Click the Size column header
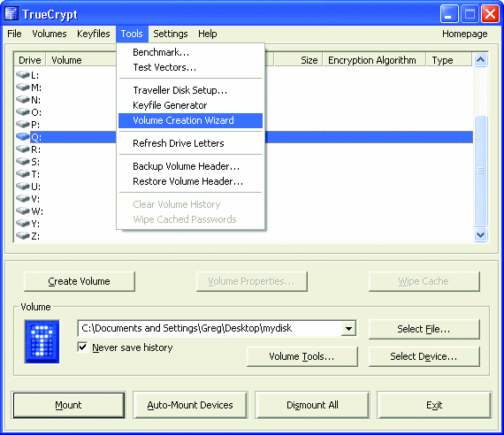 click(x=298, y=60)
